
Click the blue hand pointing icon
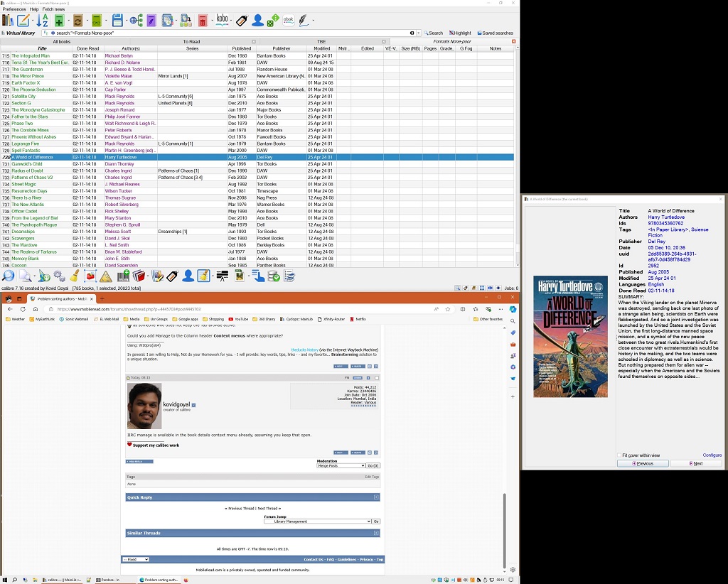258,276
